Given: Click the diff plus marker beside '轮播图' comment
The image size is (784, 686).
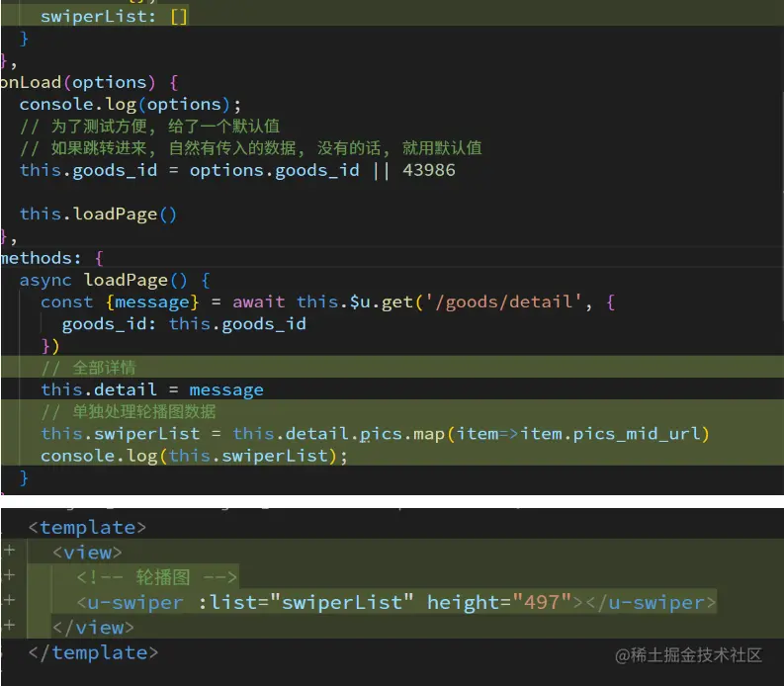Looking at the screenshot, I should click(x=9, y=575).
